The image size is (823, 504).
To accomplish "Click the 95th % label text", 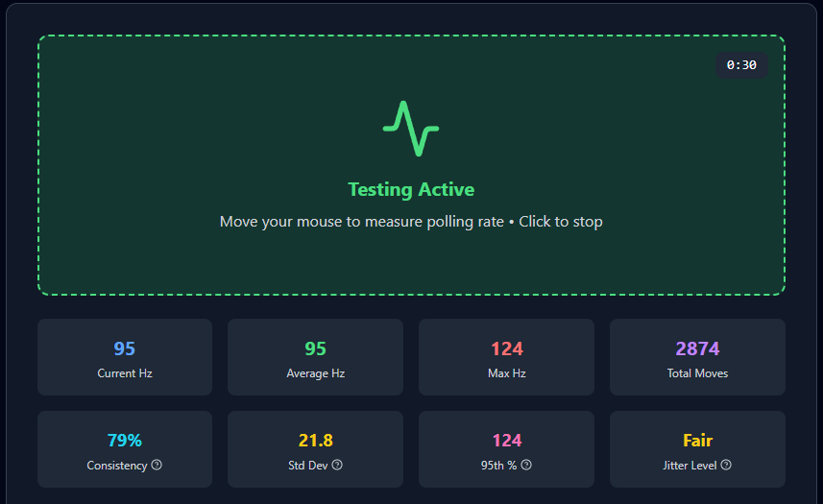I will [x=498, y=466].
